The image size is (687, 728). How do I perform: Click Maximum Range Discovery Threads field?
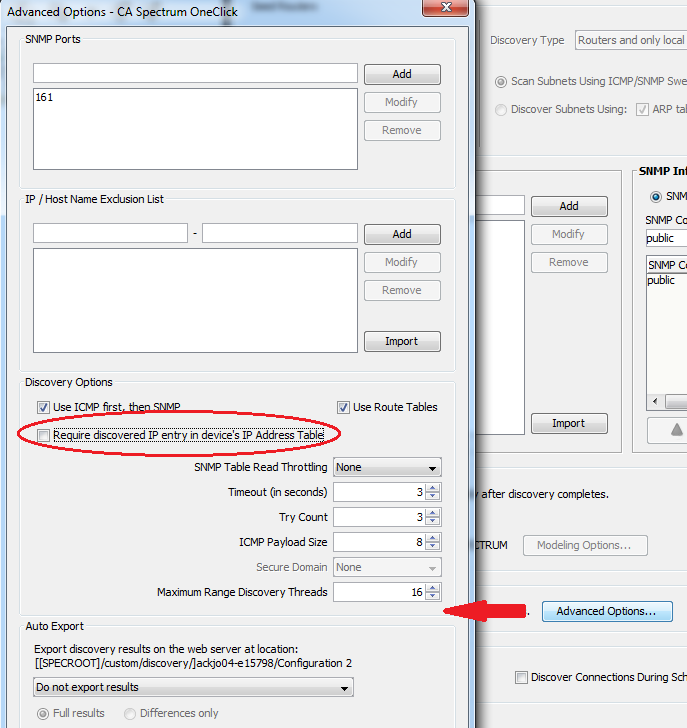point(380,592)
